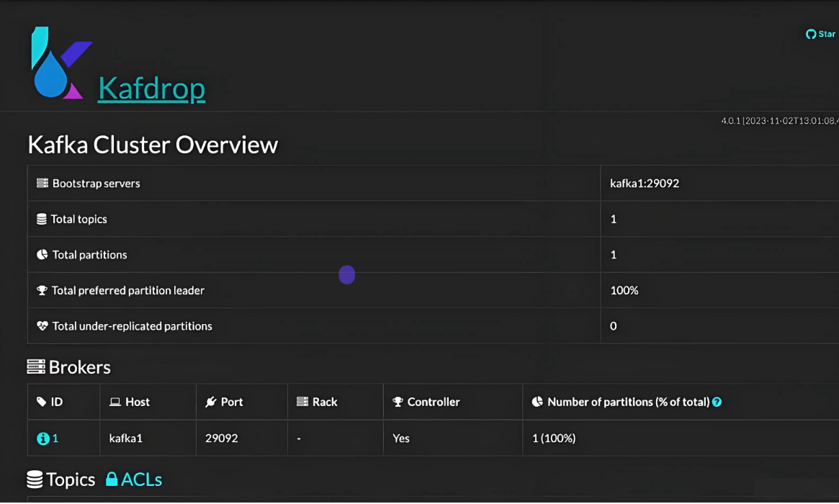Click the Kafka Cluster Overview heading
Screen dimensions: 839x504
[x=153, y=145]
